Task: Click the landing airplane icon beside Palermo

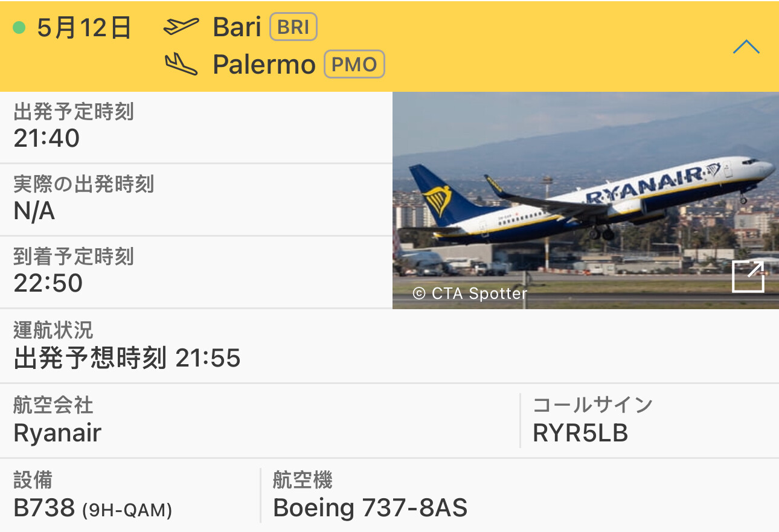Action: (x=181, y=64)
